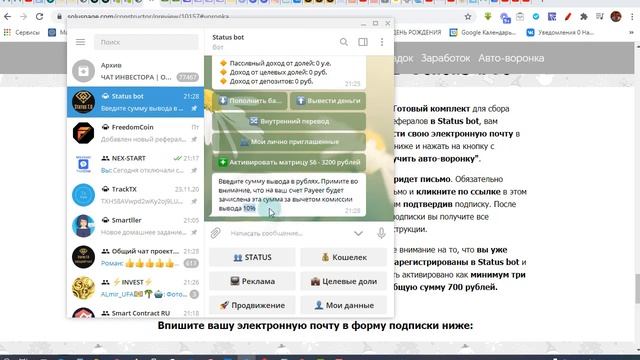Click the Продвижение keyboard button

(x=252, y=305)
